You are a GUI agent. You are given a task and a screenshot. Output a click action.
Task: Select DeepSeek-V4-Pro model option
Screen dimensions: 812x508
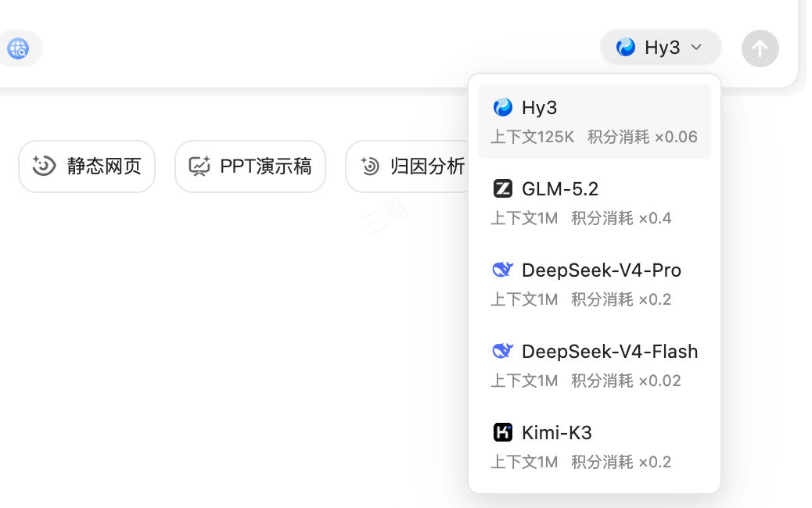(595, 284)
